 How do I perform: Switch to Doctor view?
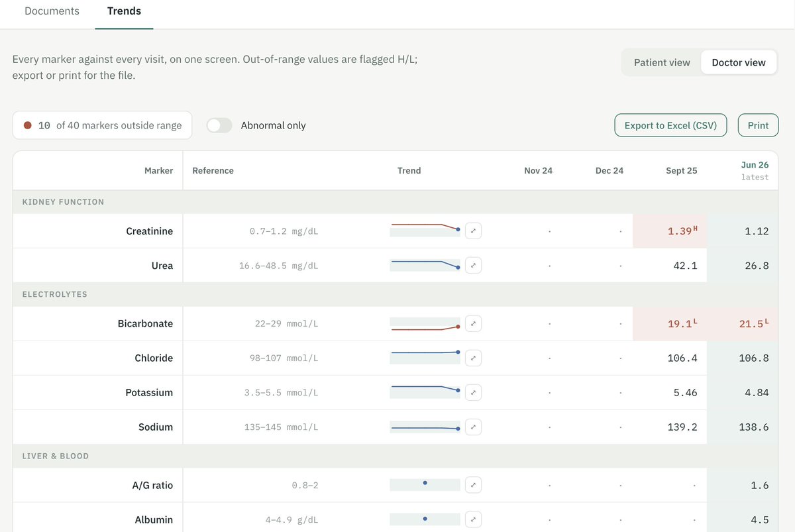coord(739,62)
